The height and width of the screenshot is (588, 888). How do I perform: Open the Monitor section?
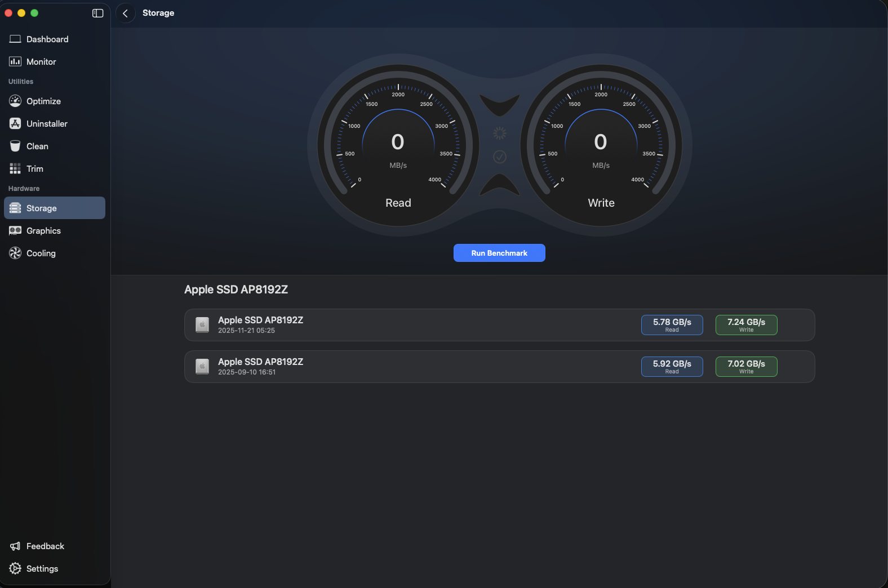tap(55, 61)
